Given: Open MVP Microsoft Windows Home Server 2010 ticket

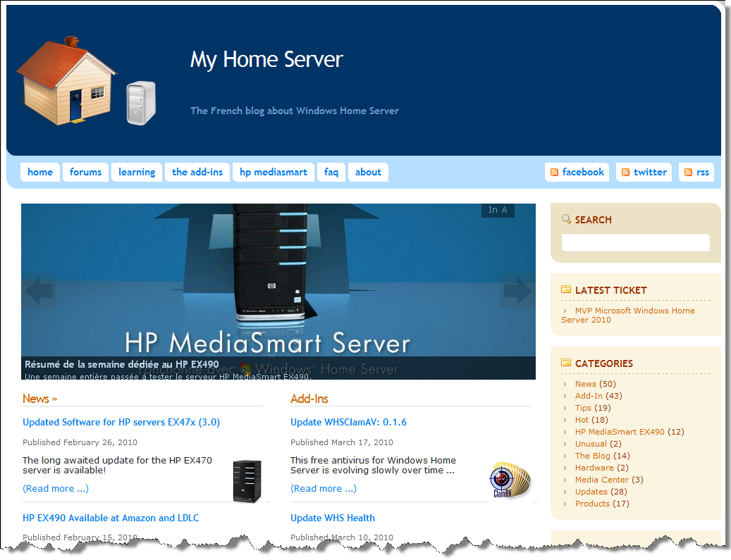Looking at the screenshot, I should (627, 316).
